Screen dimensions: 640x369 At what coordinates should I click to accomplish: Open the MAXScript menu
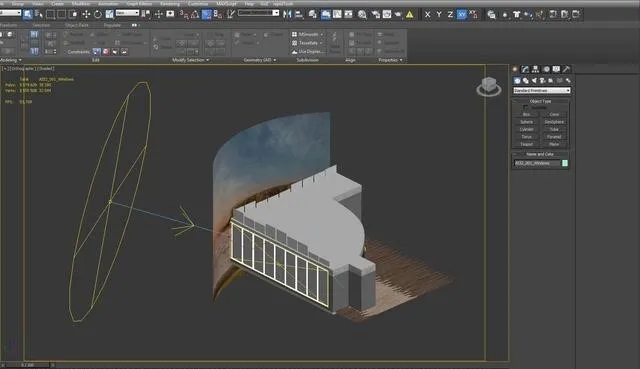pyautogui.click(x=226, y=3)
